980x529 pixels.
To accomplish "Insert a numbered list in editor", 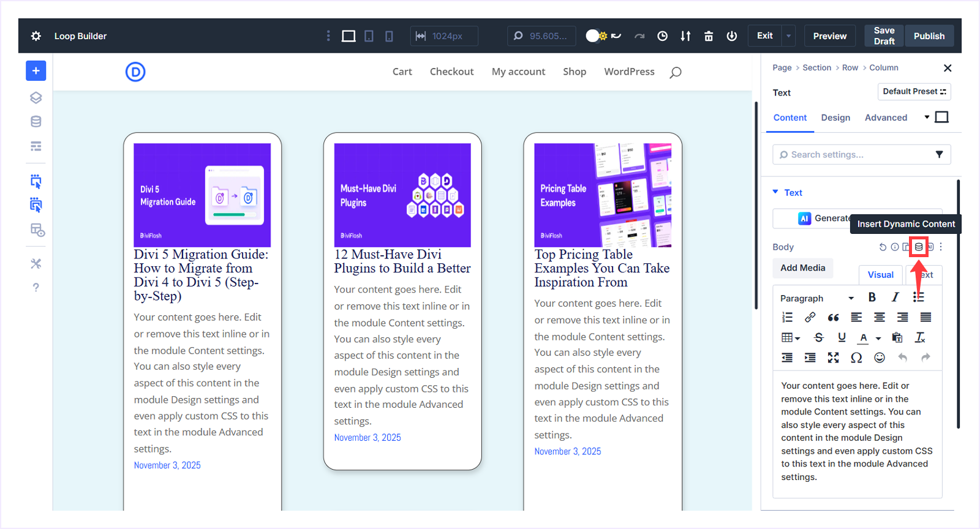I will pos(787,317).
